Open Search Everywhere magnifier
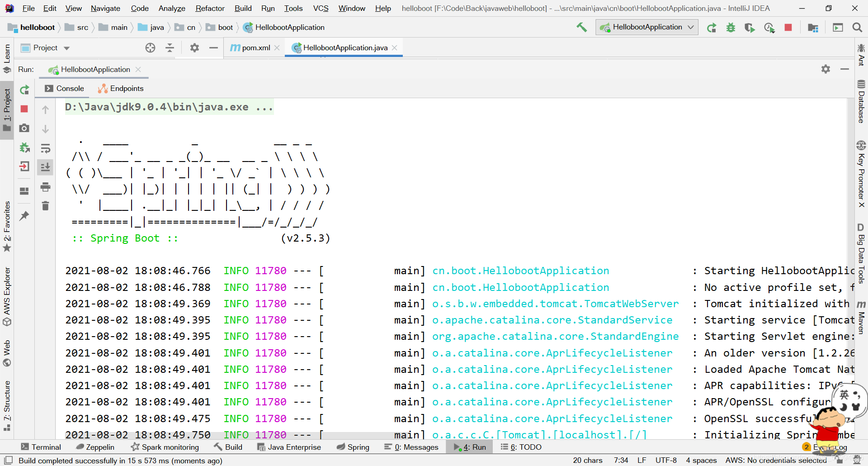The width and height of the screenshot is (868, 466). [x=857, y=28]
